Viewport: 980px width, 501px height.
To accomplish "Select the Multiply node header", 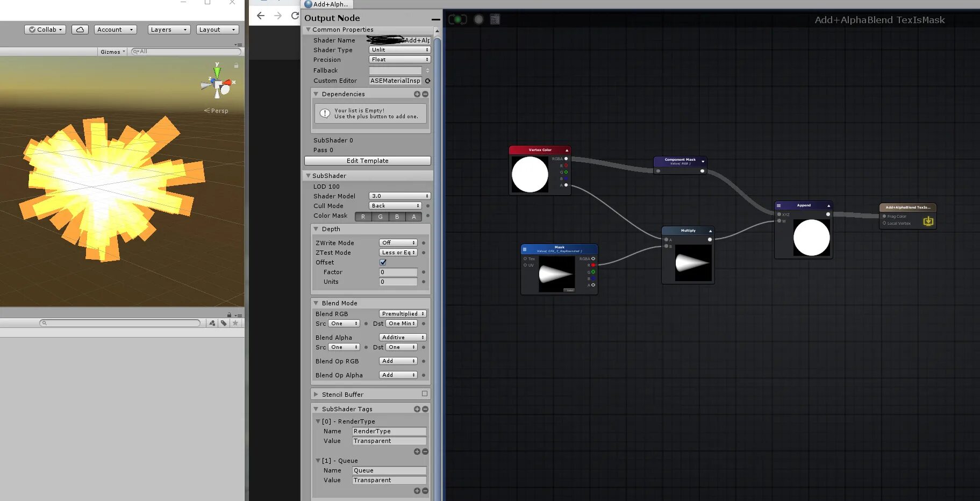I will point(688,231).
